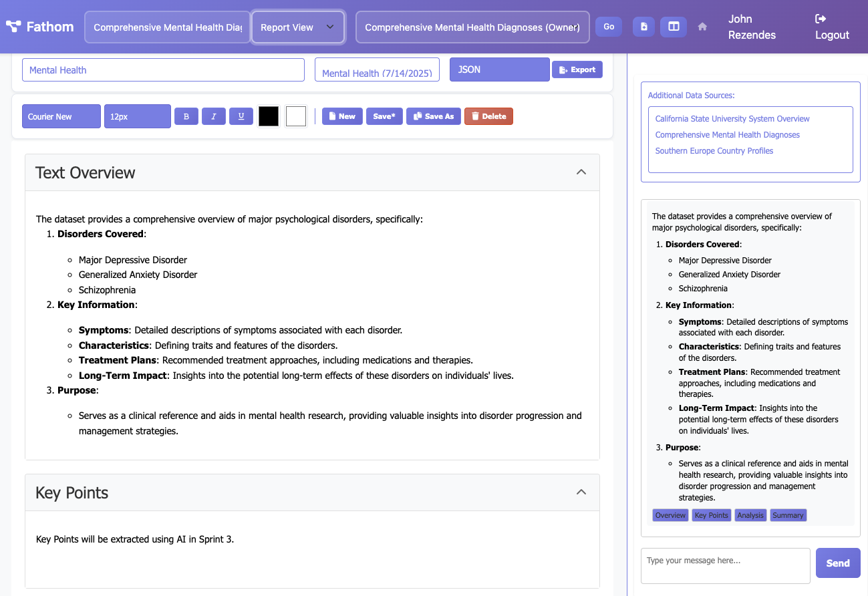
Task: Go to home via house icon
Action: coord(702,27)
